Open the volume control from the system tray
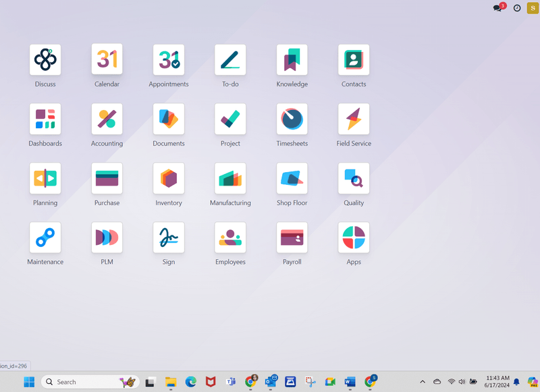The image size is (540, 392). 462,382
